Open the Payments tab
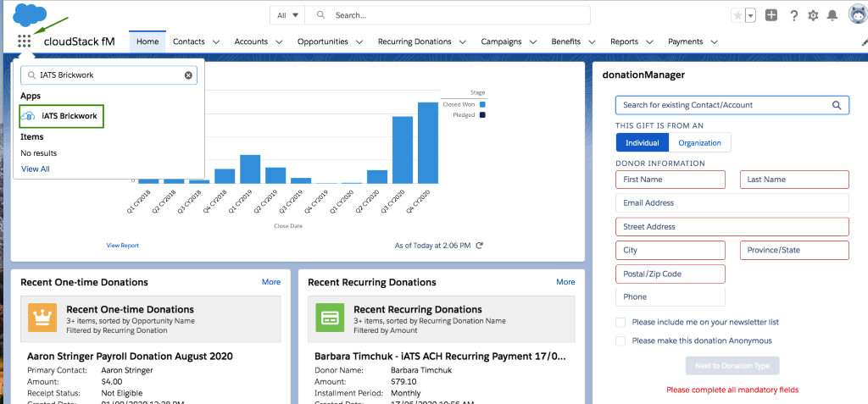The height and width of the screenshot is (404, 868). [x=685, y=42]
